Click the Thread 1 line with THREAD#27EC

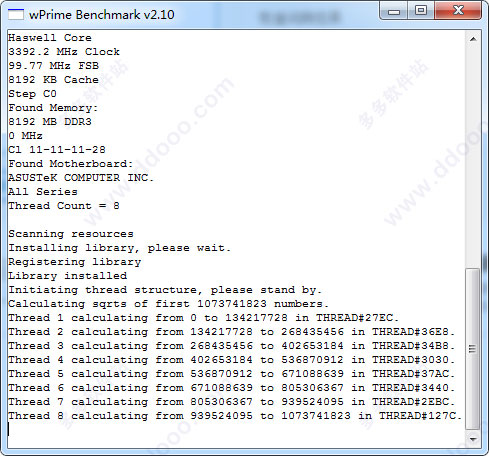click(203, 318)
